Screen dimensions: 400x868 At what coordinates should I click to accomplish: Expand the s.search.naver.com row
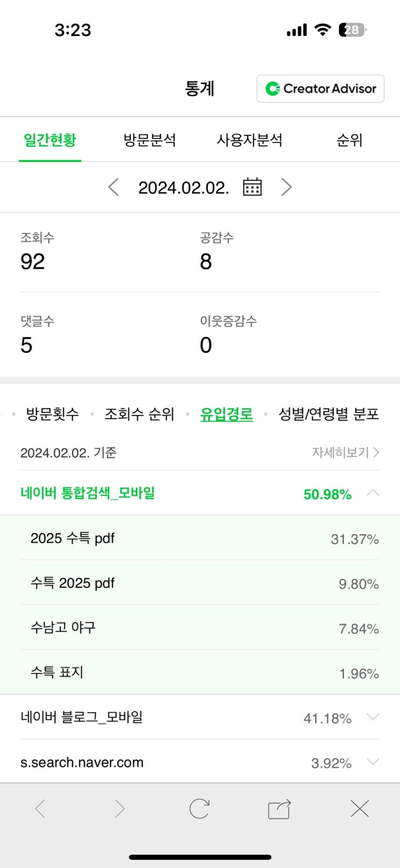(373, 762)
